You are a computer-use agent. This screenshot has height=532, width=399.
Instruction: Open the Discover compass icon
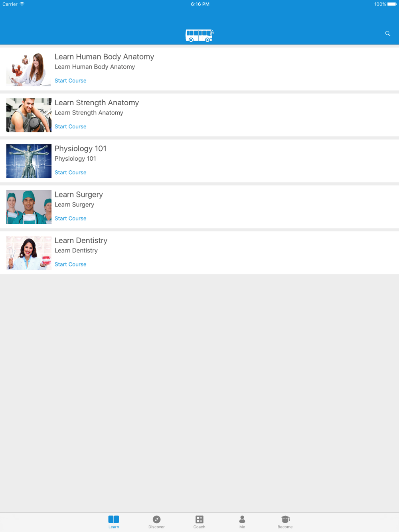[x=156, y=519]
